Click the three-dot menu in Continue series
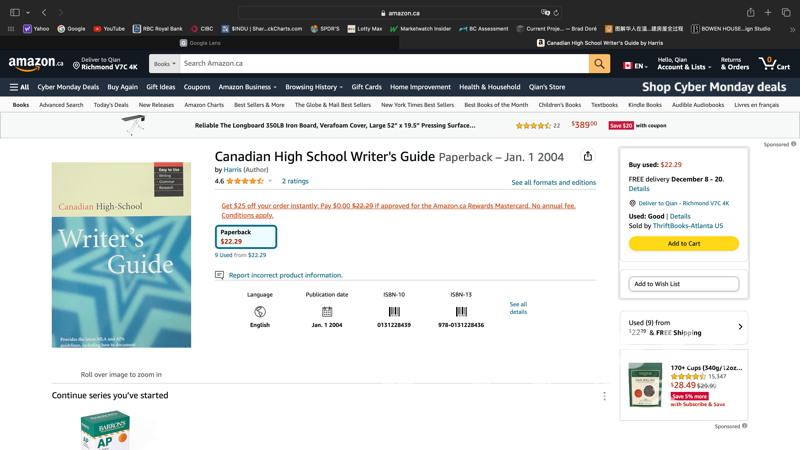Image resolution: width=800 pixels, height=450 pixels. point(604,396)
